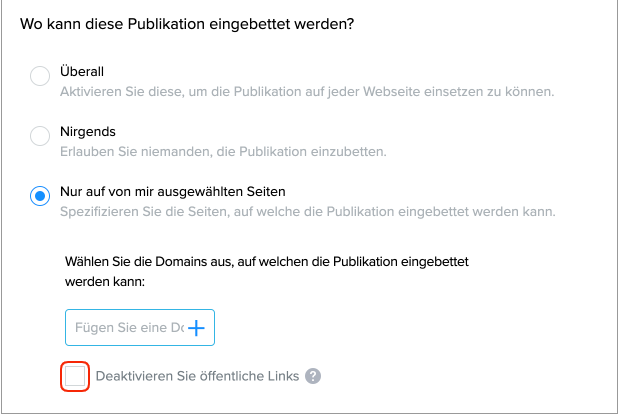
Task: Click the Spezifizieren Sie die Seiten description
Action: (308, 211)
